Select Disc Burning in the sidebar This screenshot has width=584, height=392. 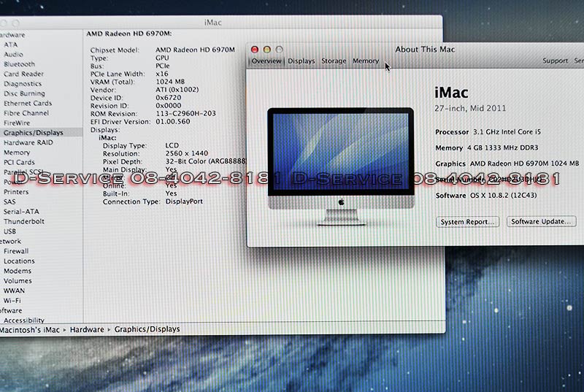[24, 93]
